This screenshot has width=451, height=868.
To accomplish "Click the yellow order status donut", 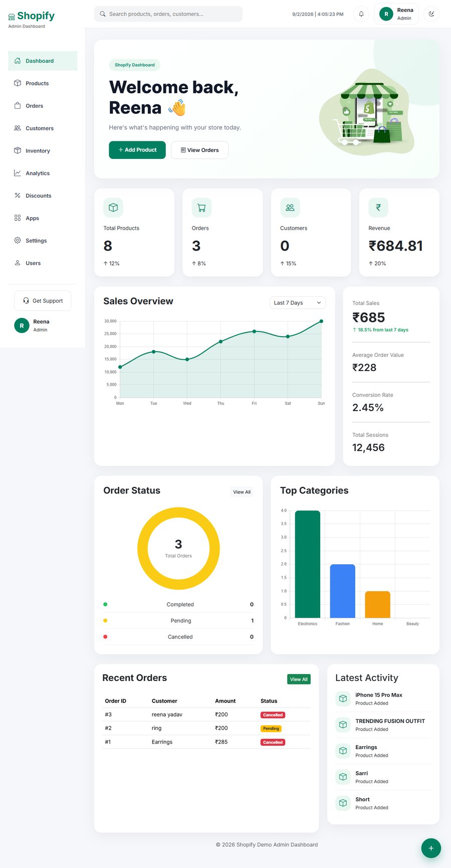I will (x=178, y=513).
